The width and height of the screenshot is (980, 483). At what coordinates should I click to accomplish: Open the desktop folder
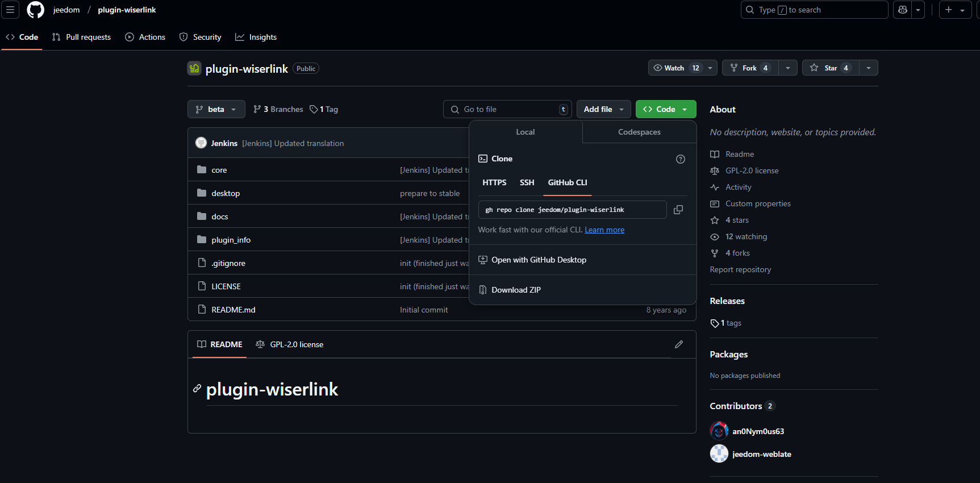point(226,193)
